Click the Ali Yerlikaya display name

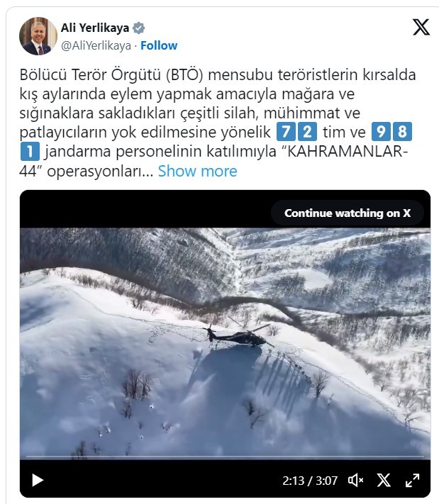(x=95, y=28)
